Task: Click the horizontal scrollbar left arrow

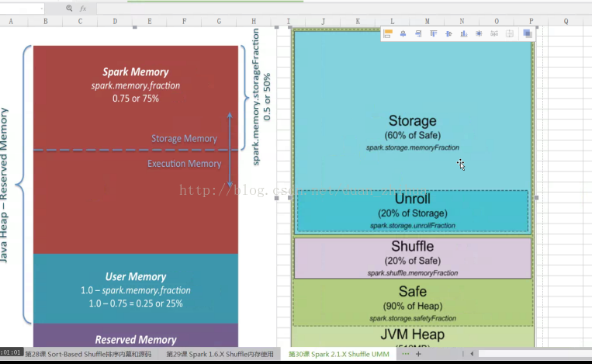Action: pyautogui.click(x=472, y=354)
